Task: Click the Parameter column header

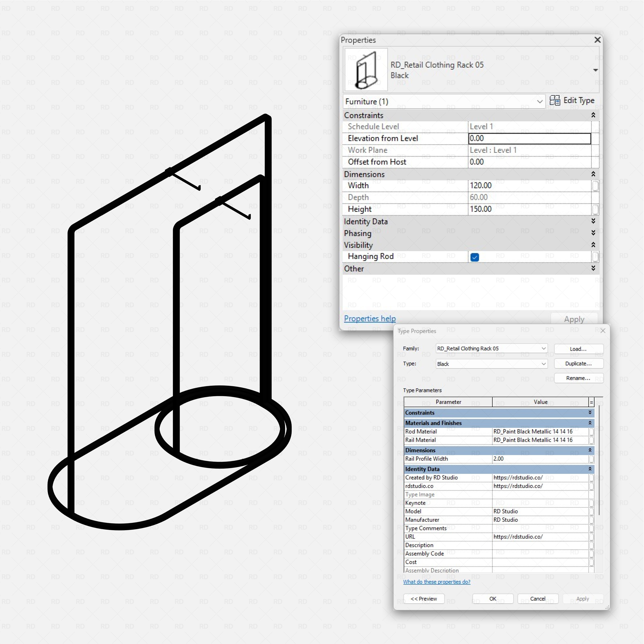Action: pos(448,402)
